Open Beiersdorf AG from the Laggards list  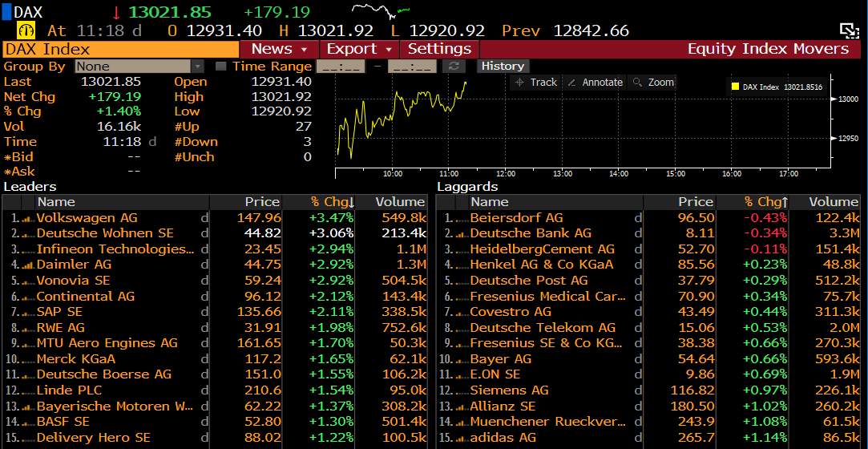516,218
